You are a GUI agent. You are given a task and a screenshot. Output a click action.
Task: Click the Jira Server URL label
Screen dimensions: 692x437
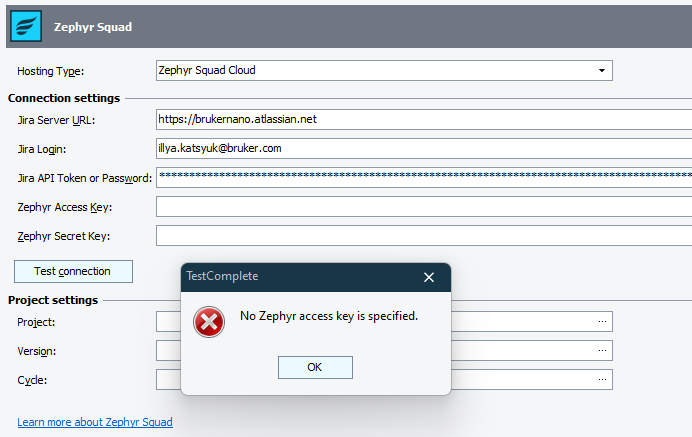point(56,121)
